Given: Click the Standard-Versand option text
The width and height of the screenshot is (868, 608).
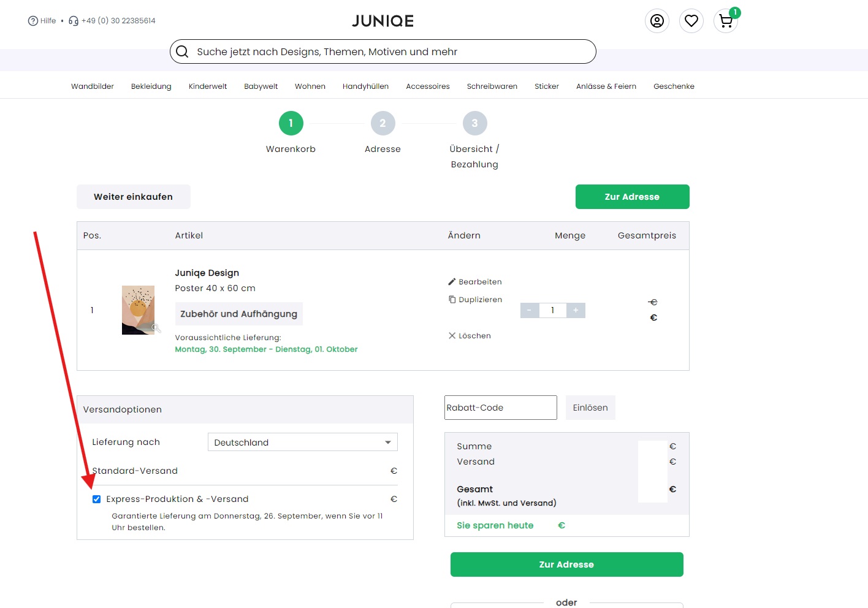Looking at the screenshot, I should coord(135,471).
